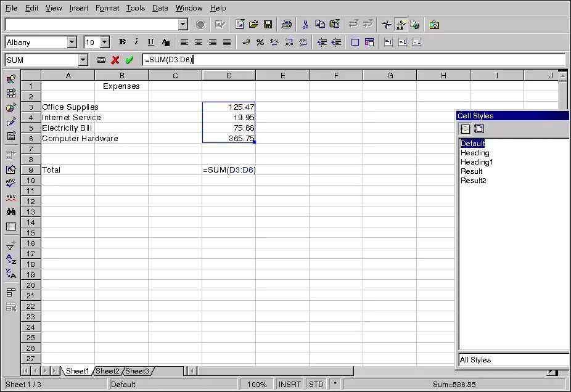The image size is (571, 392).
Task: Toggle underline formatting
Action: point(150,42)
